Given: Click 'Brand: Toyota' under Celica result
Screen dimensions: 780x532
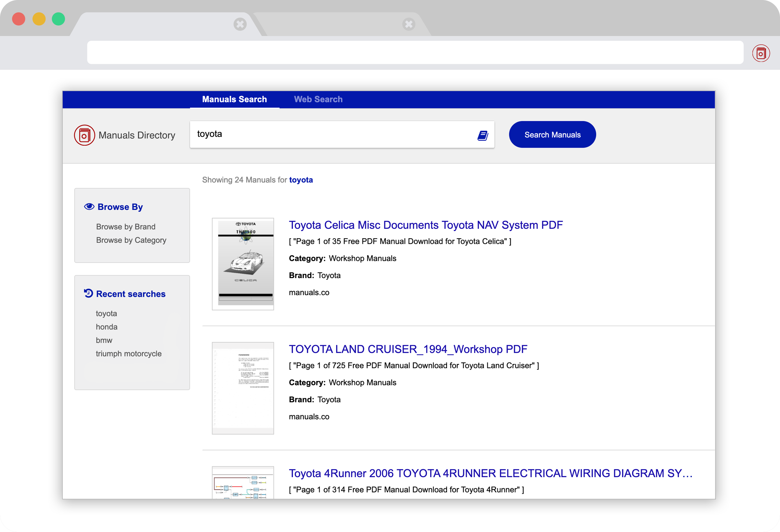Looking at the screenshot, I should pos(315,276).
